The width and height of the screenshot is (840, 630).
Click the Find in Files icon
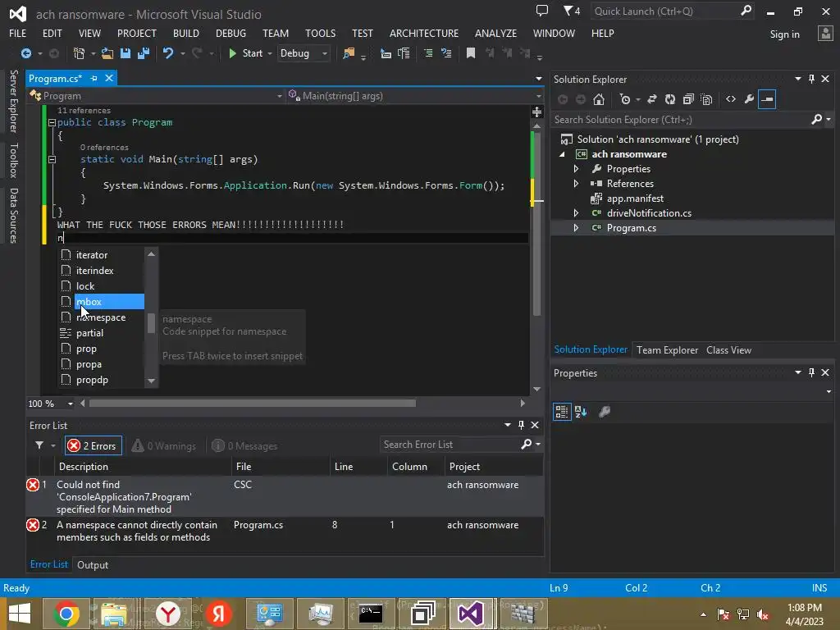(349, 53)
